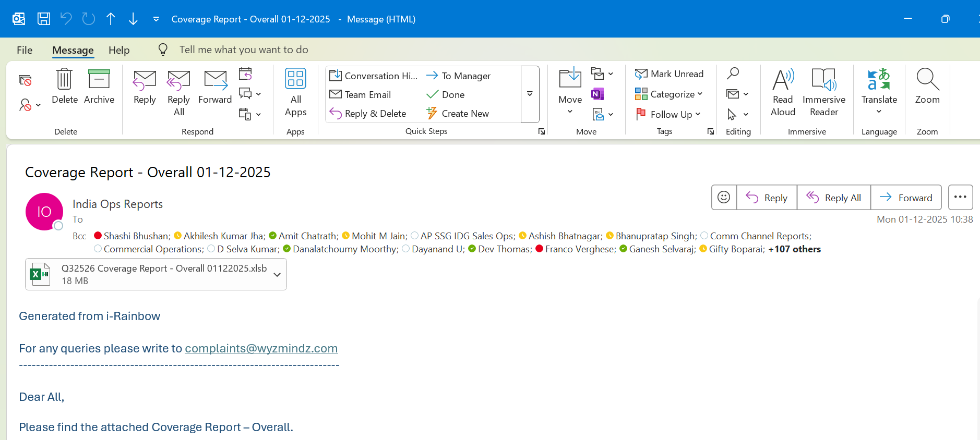Expand the Quick Steps gallery
The height and width of the screenshot is (440, 980).
[x=530, y=94]
